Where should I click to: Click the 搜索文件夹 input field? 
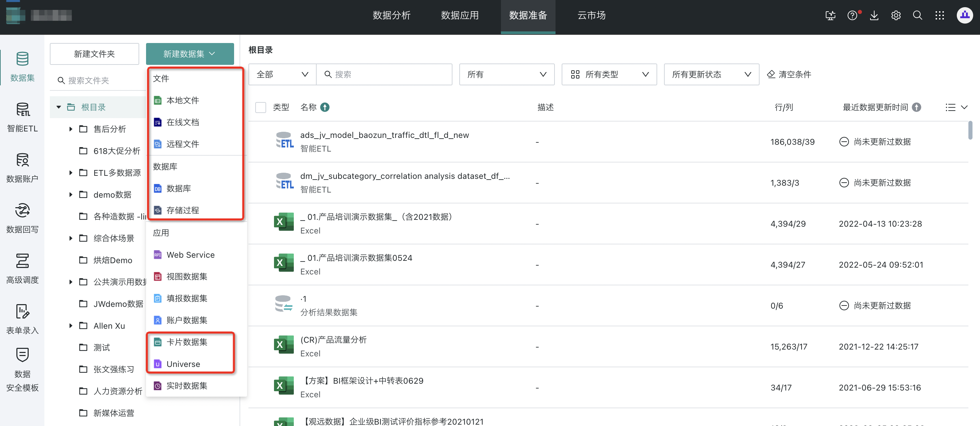[97, 80]
